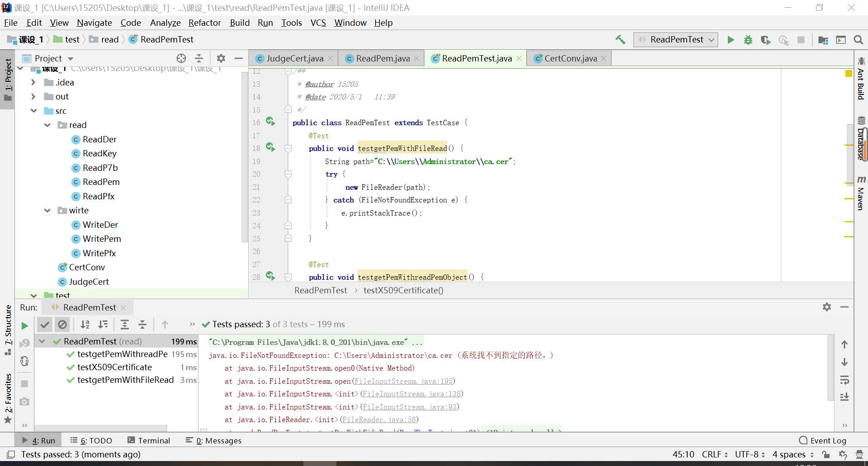Click the yellow inspection indicator at editor top
868x466 pixels.
tap(849, 73)
